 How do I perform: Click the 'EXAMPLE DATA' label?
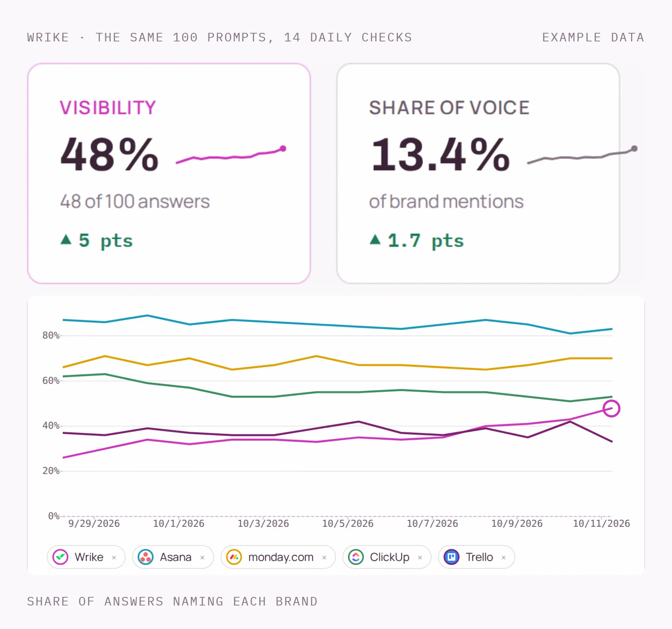(x=593, y=37)
